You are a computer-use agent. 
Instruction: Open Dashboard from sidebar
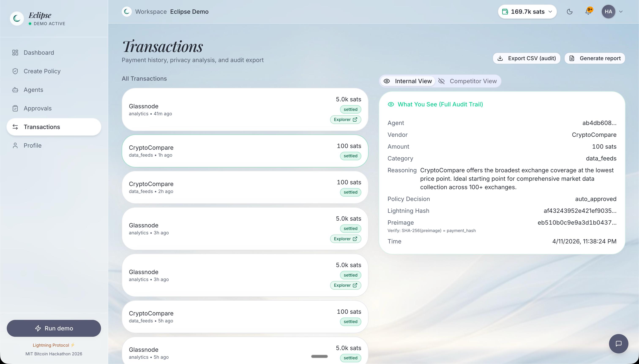point(38,53)
